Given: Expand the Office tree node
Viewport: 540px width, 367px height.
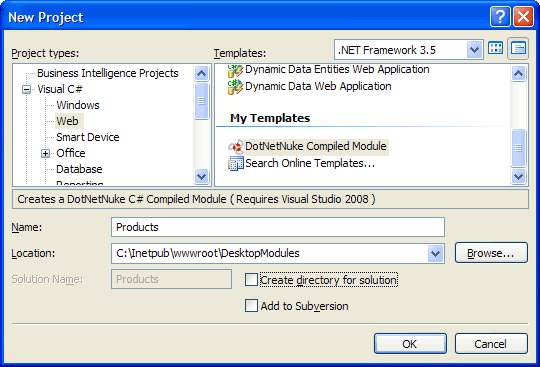Looking at the screenshot, I should click(45, 154).
